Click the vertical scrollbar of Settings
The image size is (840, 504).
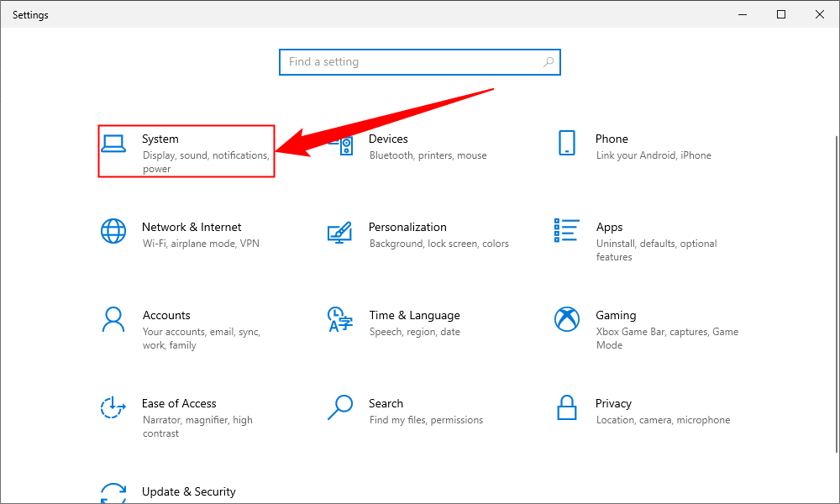[837, 294]
